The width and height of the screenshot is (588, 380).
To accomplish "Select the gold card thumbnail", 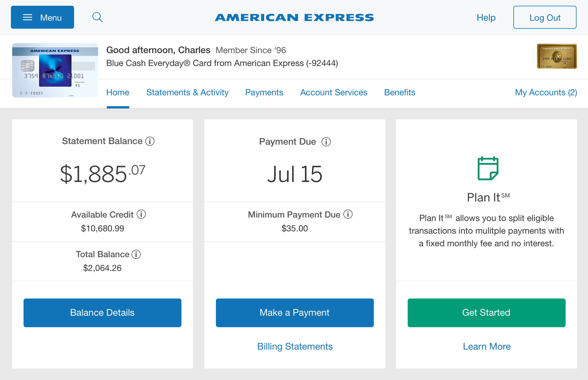I will 557,56.
